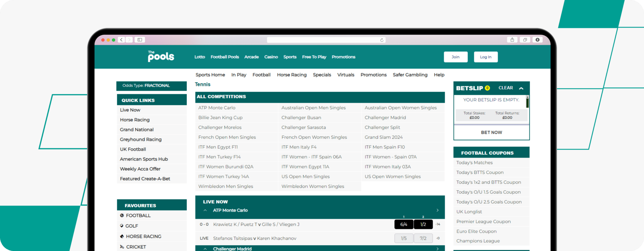
Task: Open Challenger Sarasota competition
Action: 303,127
